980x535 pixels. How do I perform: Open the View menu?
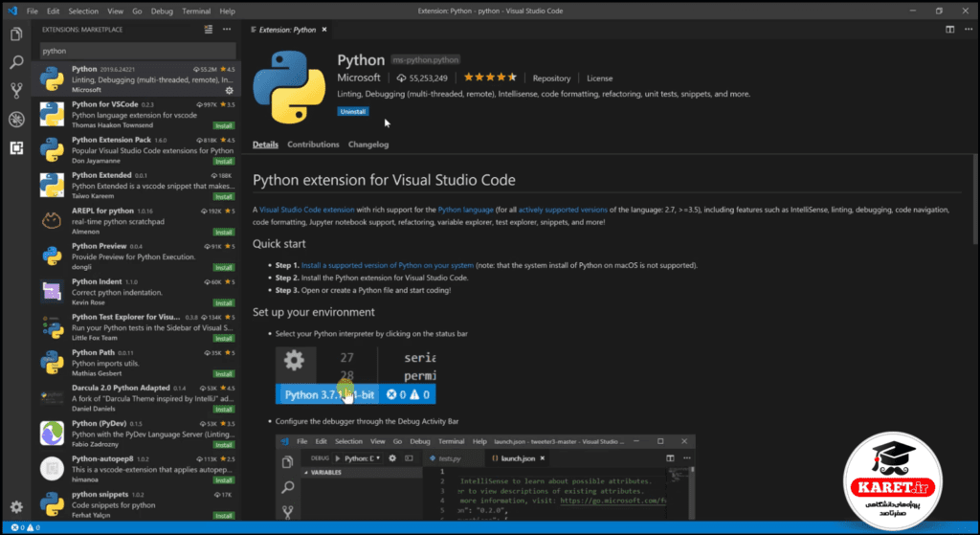(x=115, y=11)
